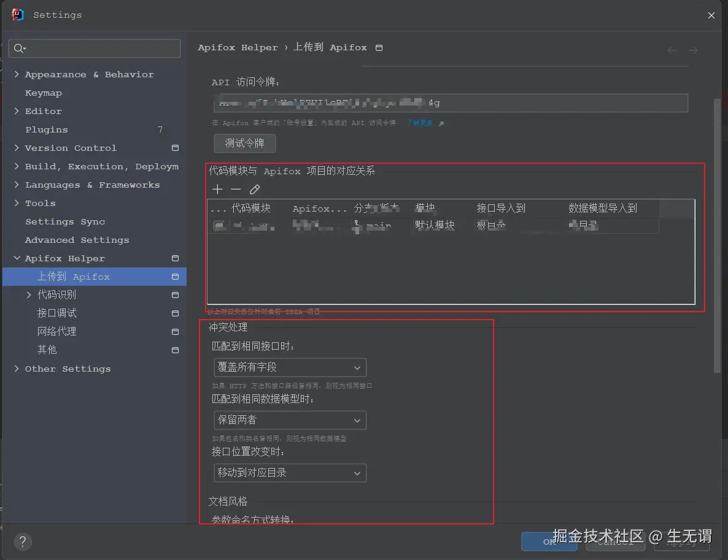Click the 了解更多 link

(420, 123)
